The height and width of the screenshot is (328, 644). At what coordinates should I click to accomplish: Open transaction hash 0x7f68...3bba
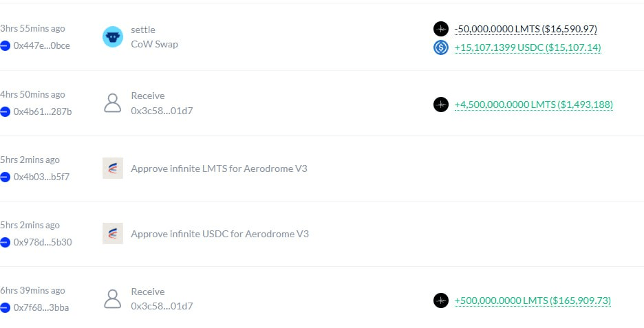point(41,307)
